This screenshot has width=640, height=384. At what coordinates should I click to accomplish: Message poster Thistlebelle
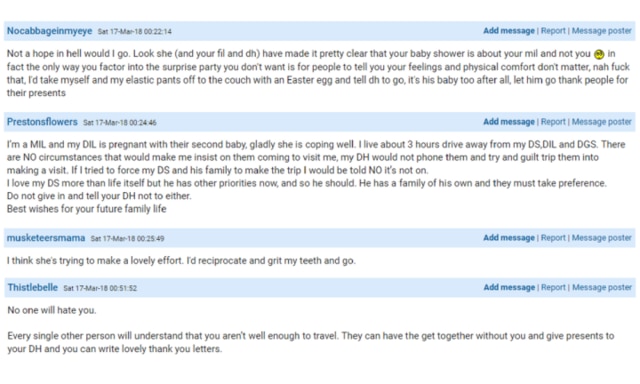(x=602, y=287)
